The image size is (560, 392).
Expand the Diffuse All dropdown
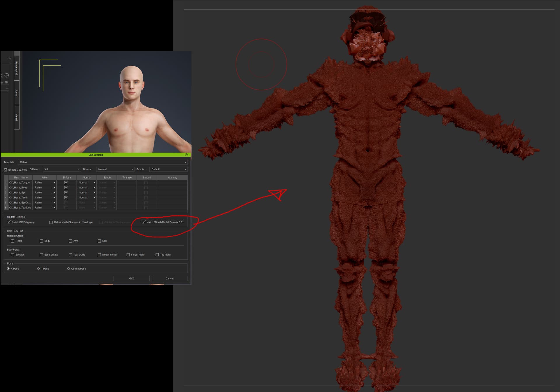coord(62,169)
